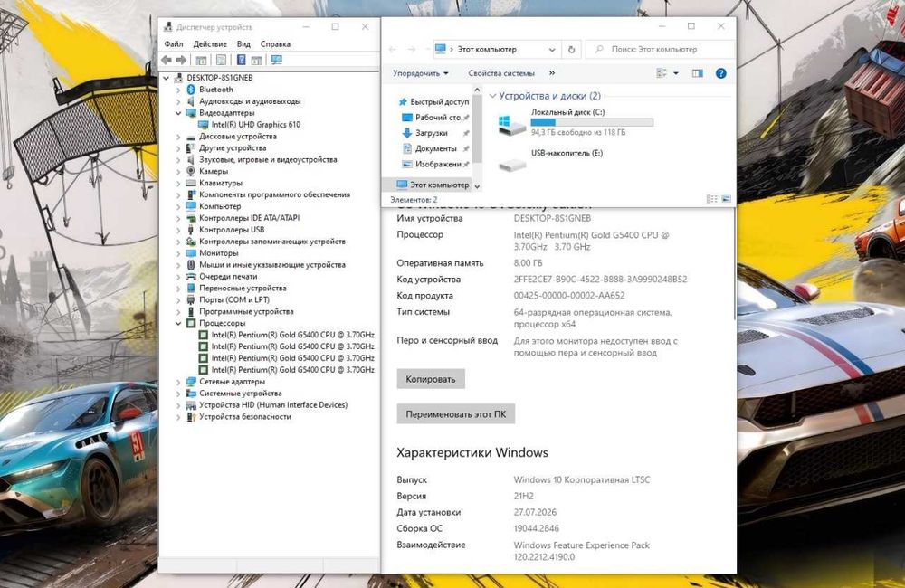Click search field Поиск: Этот компьютер
The width and height of the screenshot is (905, 588).
661,50
